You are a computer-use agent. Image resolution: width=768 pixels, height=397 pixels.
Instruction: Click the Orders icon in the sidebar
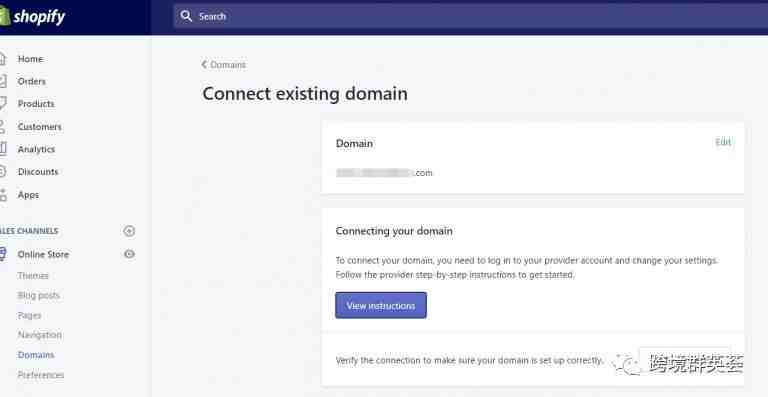(x=2, y=81)
